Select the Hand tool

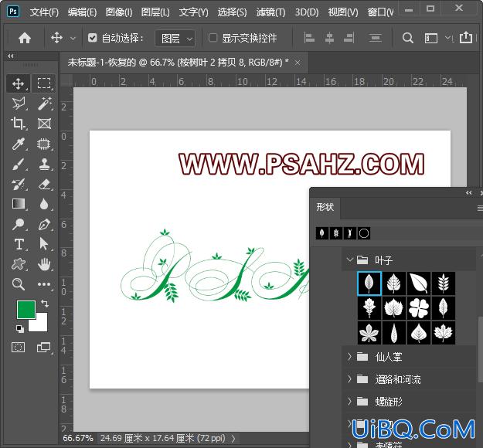pyautogui.click(x=44, y=264)
